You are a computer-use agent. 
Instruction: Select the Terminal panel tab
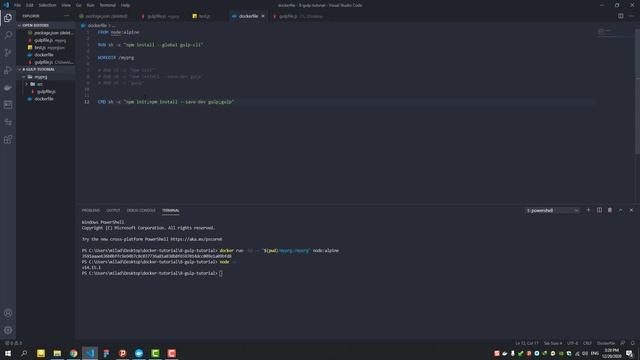[171, 211]
